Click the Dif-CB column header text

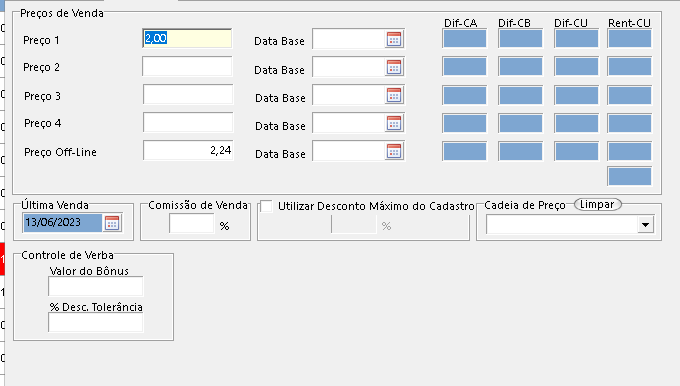514,23
